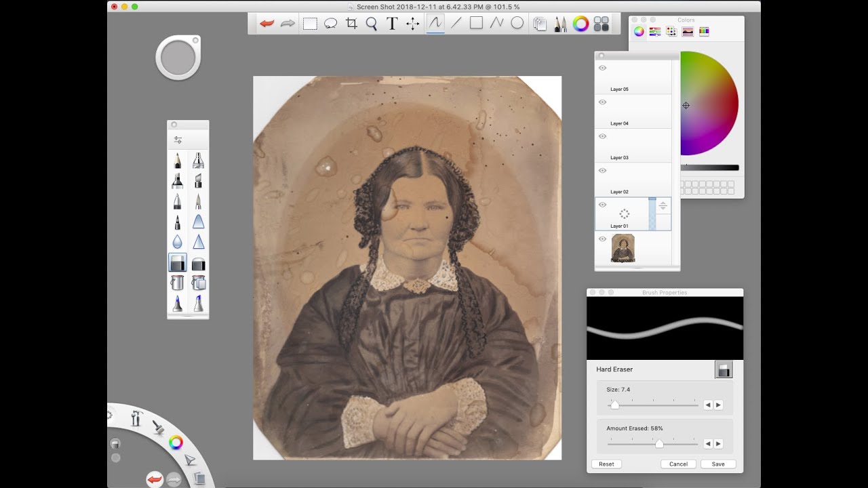Switch Colors panel to Pencils tab
This screenshot has height=488, width=868.
(704, 31)
